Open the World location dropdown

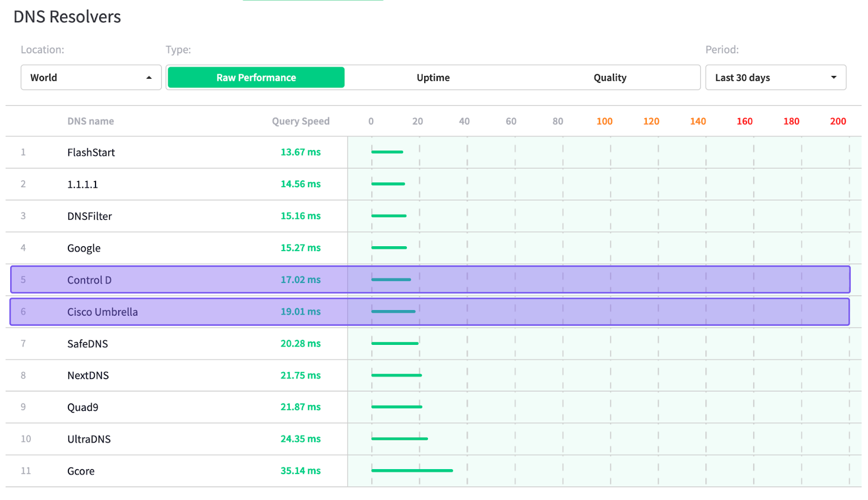[x=91, y=78]
